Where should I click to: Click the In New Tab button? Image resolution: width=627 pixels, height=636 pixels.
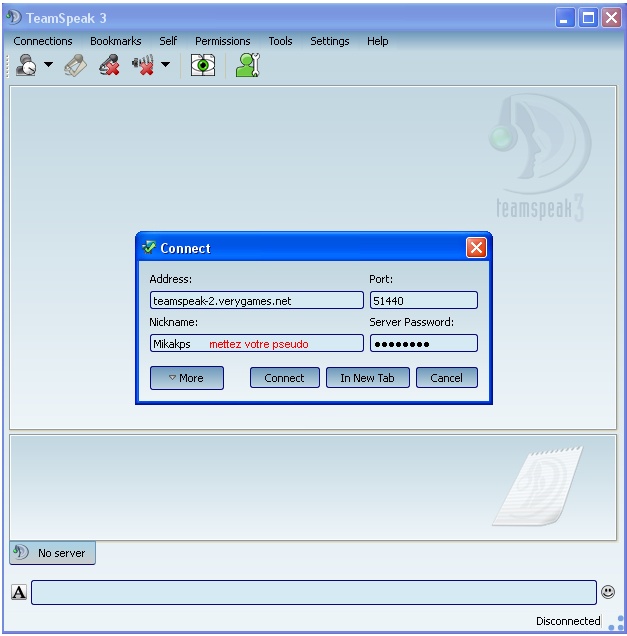click(367, 378)
